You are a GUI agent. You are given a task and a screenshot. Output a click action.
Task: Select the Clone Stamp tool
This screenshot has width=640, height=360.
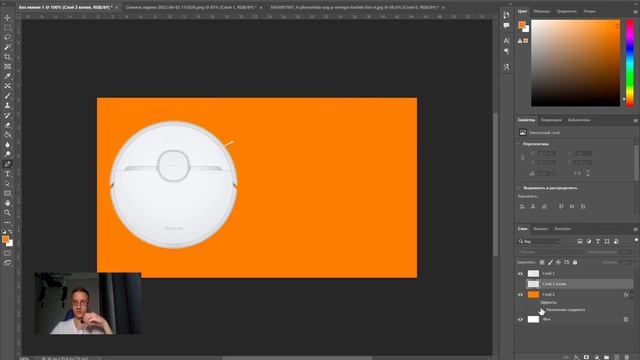(7, 106)
